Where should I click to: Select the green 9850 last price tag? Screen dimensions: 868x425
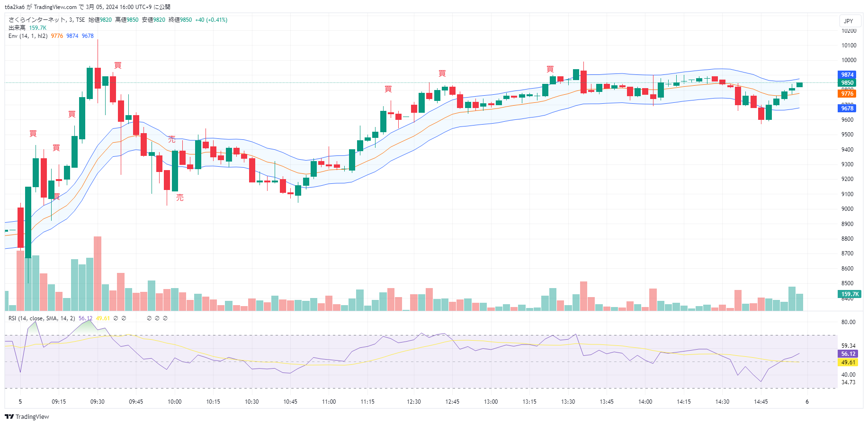point(847,83)
